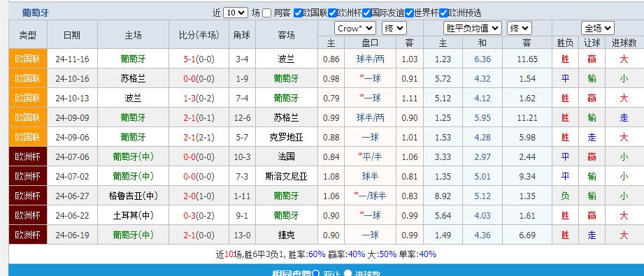This screenshot has height=276, width=644.
Task: Click the 进球数 column header
Action: click(624, 43)
